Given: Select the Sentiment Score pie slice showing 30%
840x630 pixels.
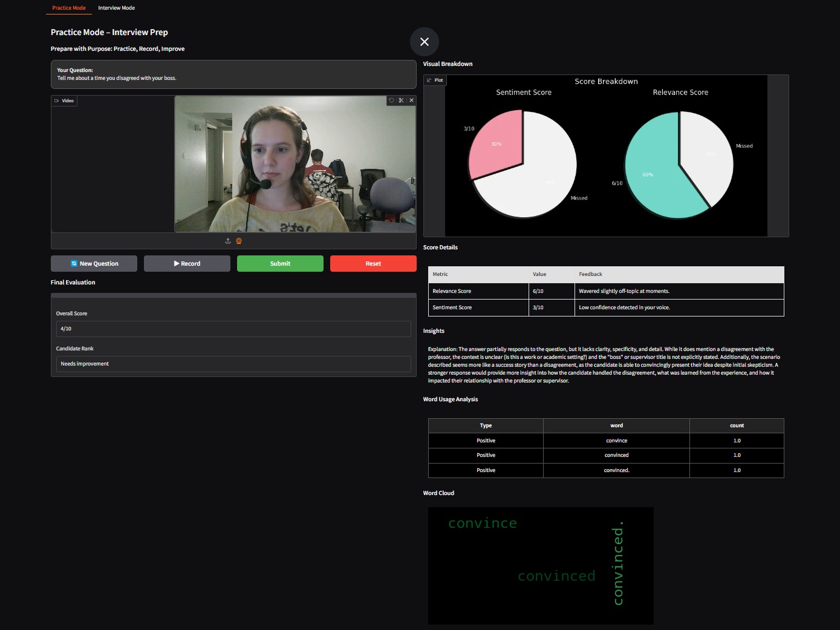Looking at the screenshot, I should pyautogui.click(x=496, y=143).
